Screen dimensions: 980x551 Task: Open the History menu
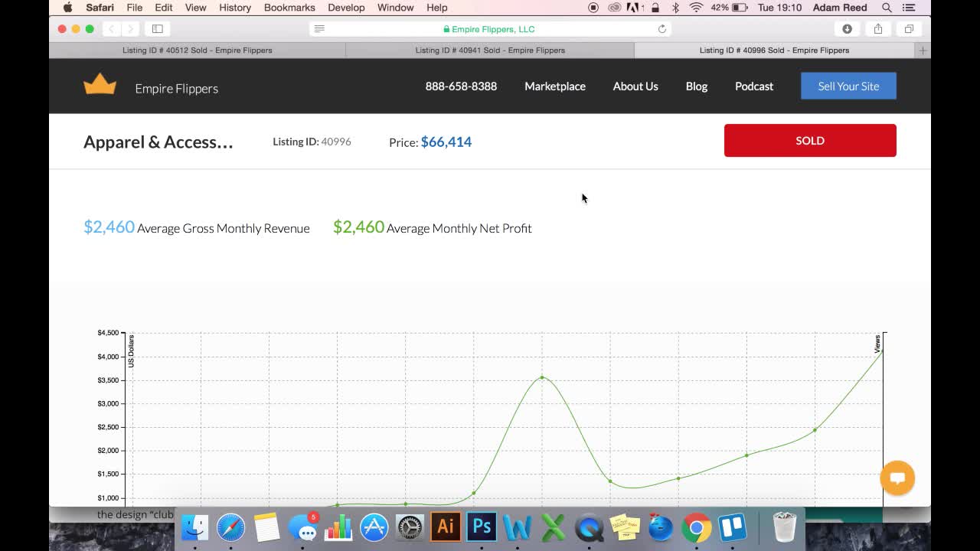(x=235, y=8)
